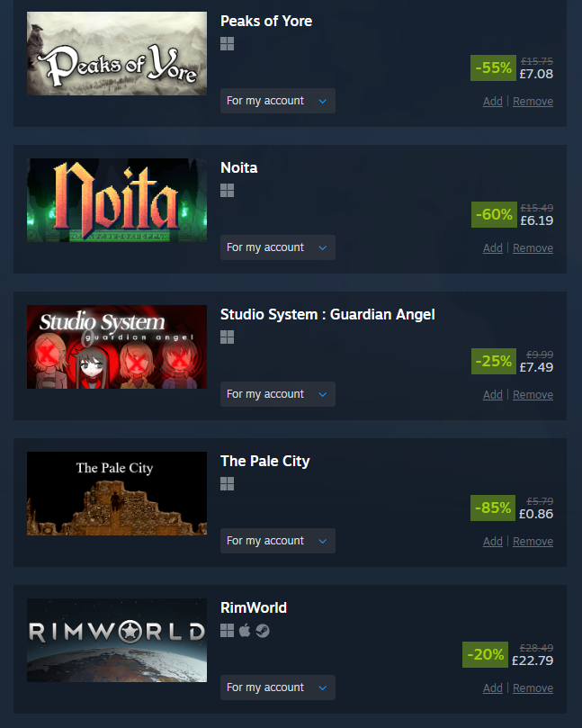
Task: Click the Windows icon under The Pale City
Action: (227, 484)
